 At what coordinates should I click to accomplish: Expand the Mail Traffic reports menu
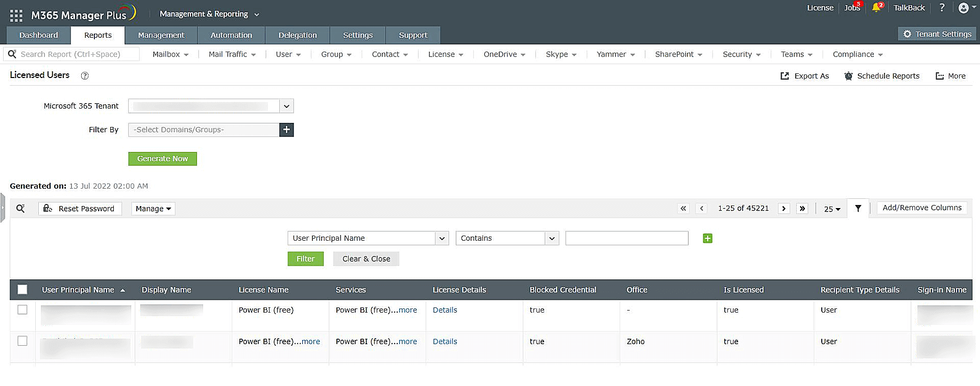[x=232, y=54]
